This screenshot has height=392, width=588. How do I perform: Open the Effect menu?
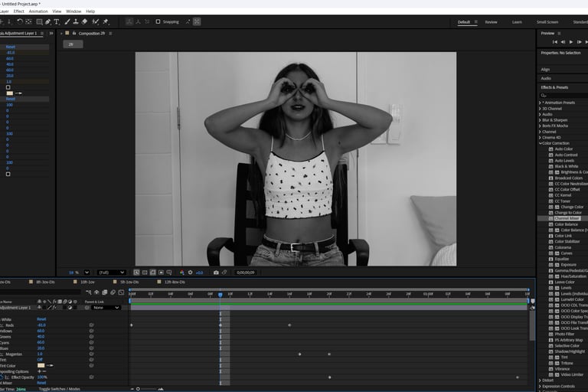[18, 11]
